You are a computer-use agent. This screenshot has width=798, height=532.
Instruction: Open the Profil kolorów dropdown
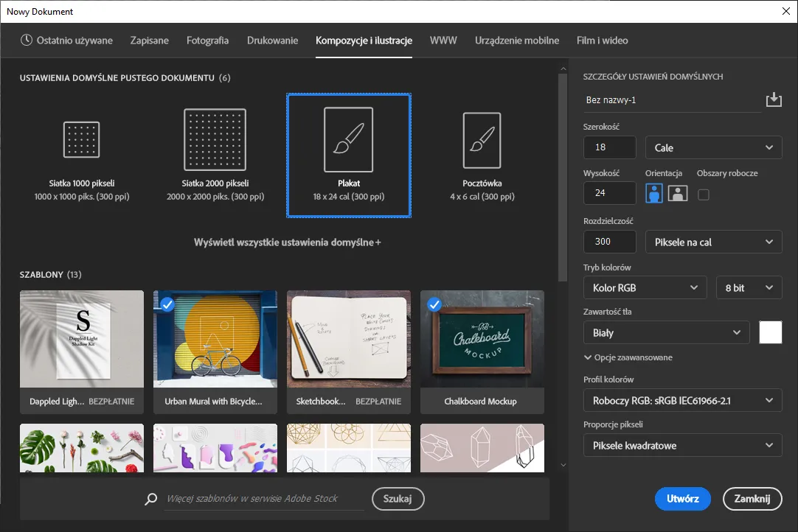click(682, 400)
